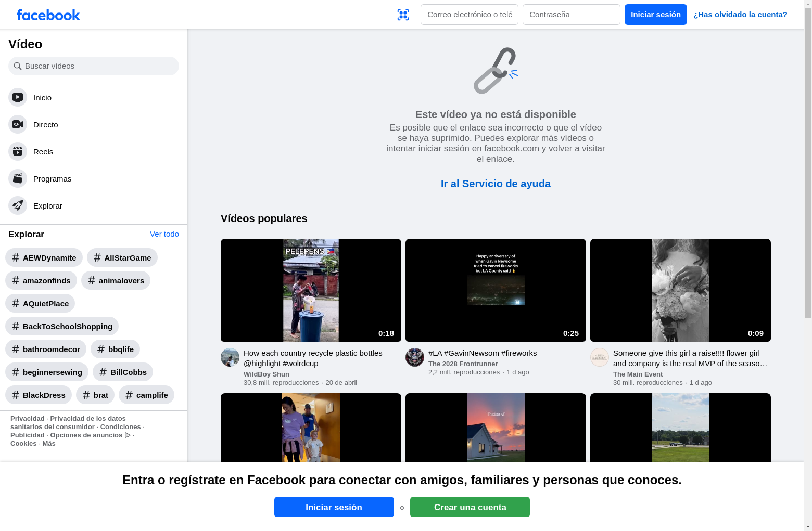Open the AQuietPlace hashtag chip
The image size is (812, 531).
point(40,303)
